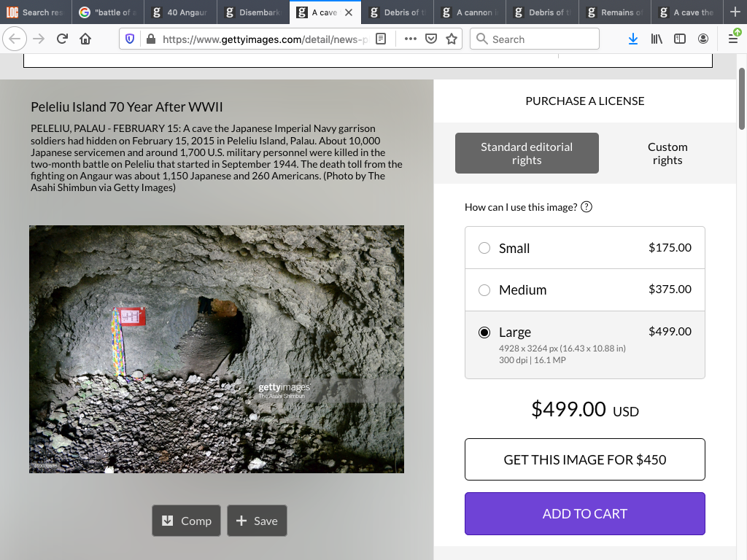Save page to Pocket
This screenshot has height=560, width=747.
pos(431,39)
